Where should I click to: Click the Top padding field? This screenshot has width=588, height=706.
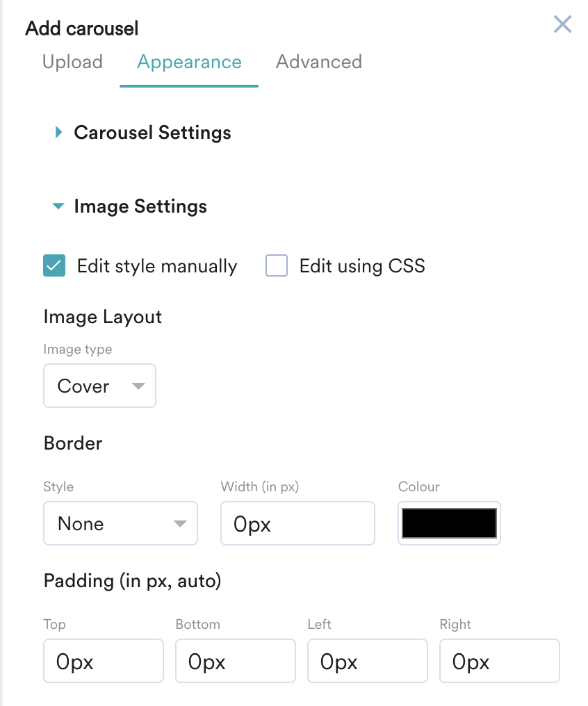tap(103, 662)
